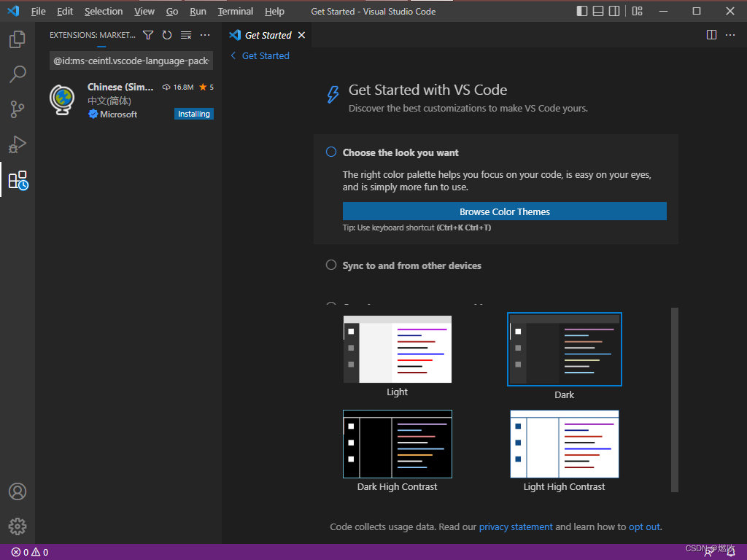
Task: Choose the Light theme thumbnail
Action: pyautogui.click(x=398, y=349)
